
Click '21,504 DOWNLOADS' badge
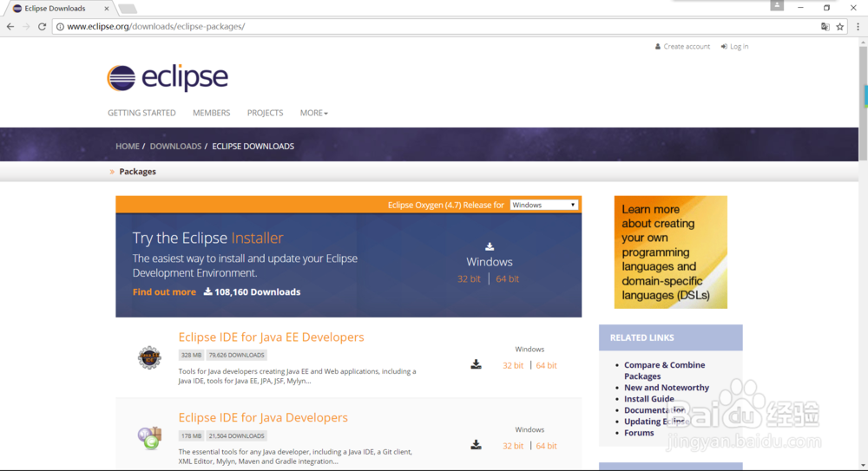click(x=236, y=436)
